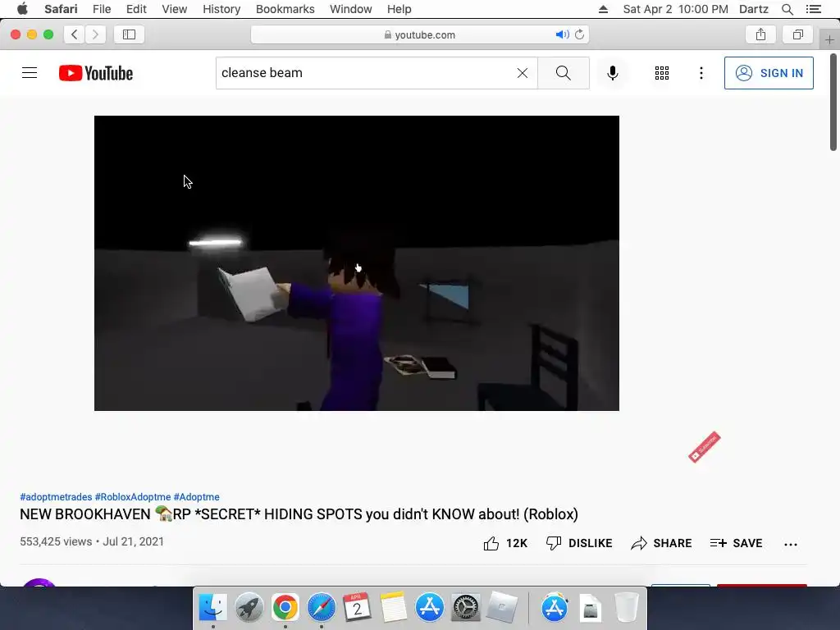The width and height of the screenshot is (840, 630).
Task: Click the video title text
Action: click(x=299, y=514)
